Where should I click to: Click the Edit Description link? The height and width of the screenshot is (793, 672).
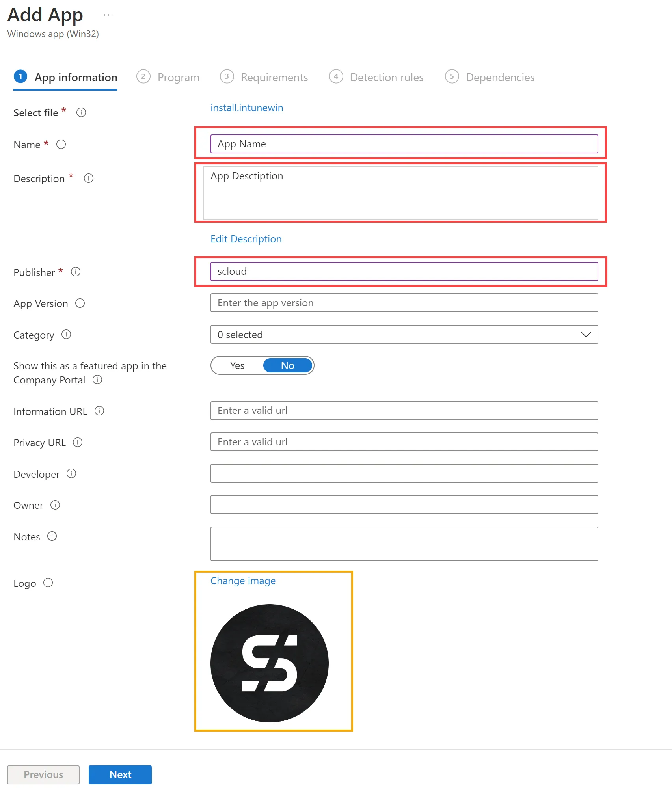point(246,239)
